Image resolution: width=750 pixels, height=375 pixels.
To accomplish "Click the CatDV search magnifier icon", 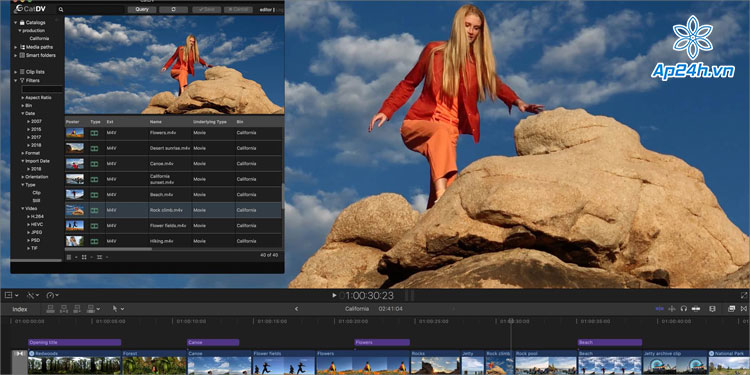I will click(61, 10).
